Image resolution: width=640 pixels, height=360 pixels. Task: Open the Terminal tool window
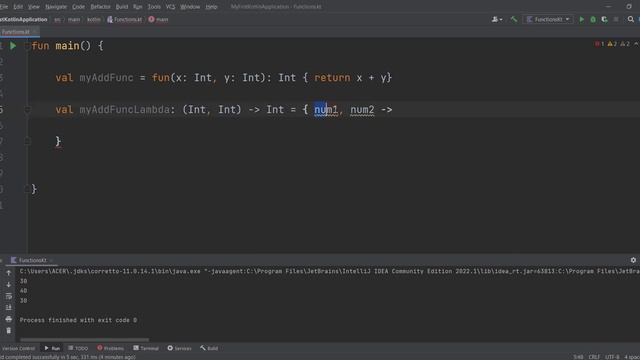pyautogui.click(x=146, y=348)
